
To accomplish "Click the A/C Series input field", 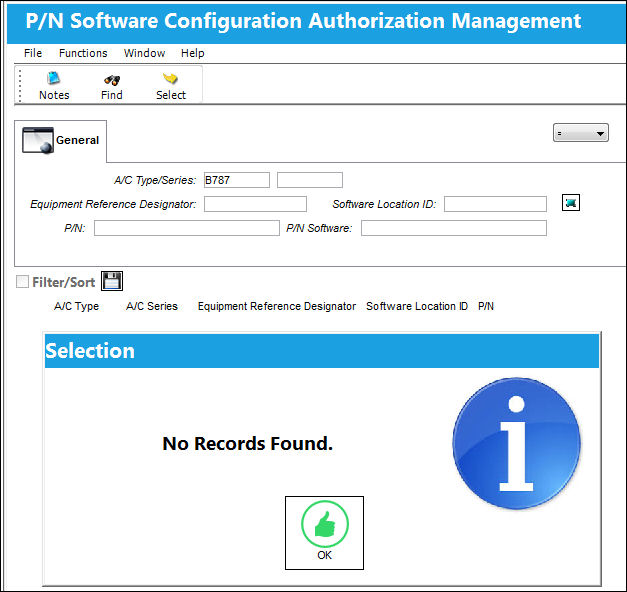I will coord(310,180).
